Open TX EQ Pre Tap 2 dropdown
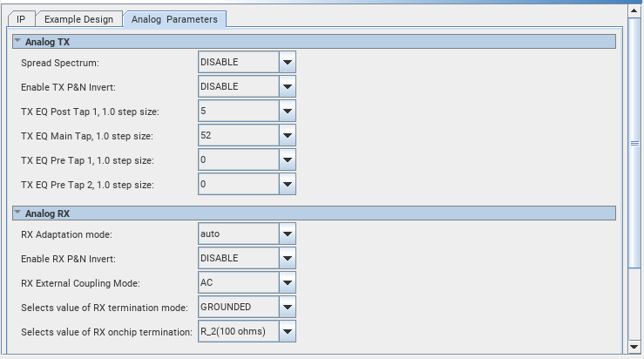This screenshot has width=644, height=359. tap(288, 185)
